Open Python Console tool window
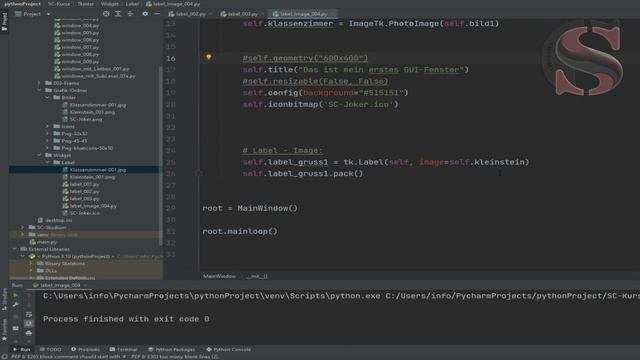640x360 pixels. (x=228, y=349)
